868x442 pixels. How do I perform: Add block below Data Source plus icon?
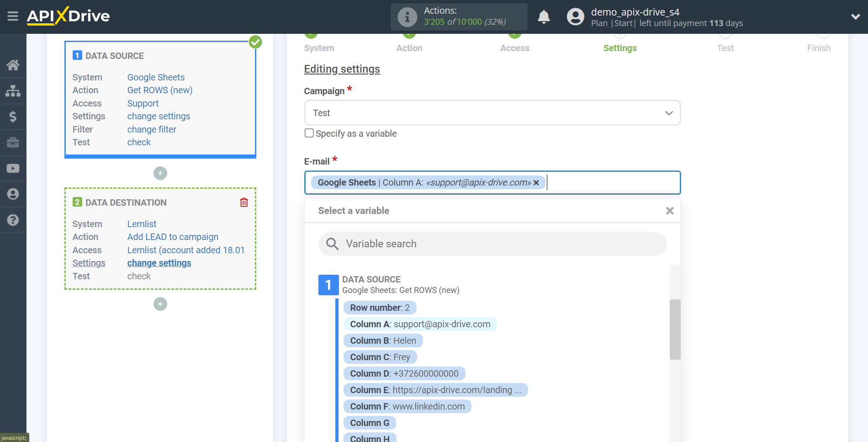160,173
